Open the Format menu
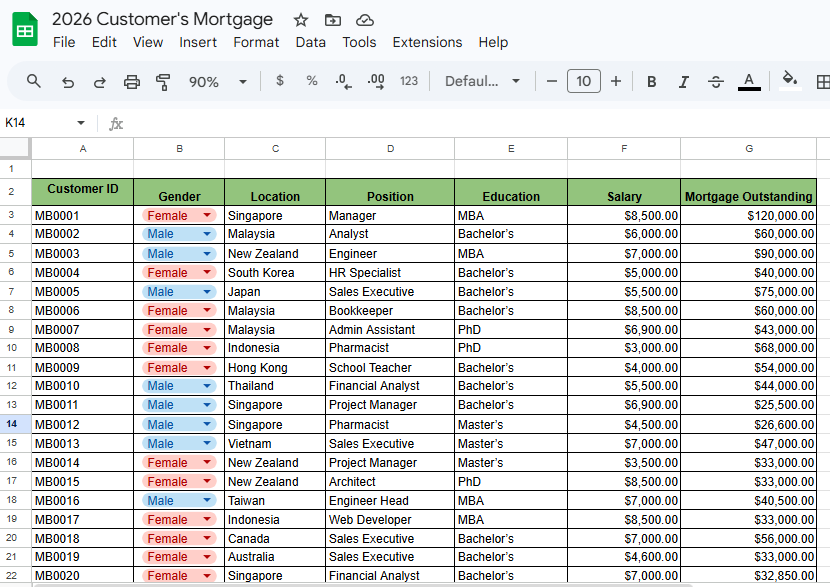This screenshot has width=830, height=587. (x=256, y=42)
